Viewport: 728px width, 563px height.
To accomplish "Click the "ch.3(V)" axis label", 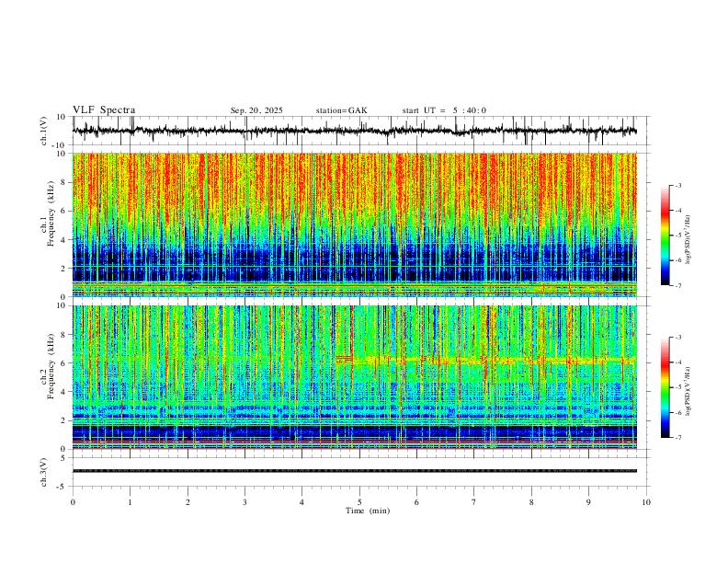I will tap(44, 472).
